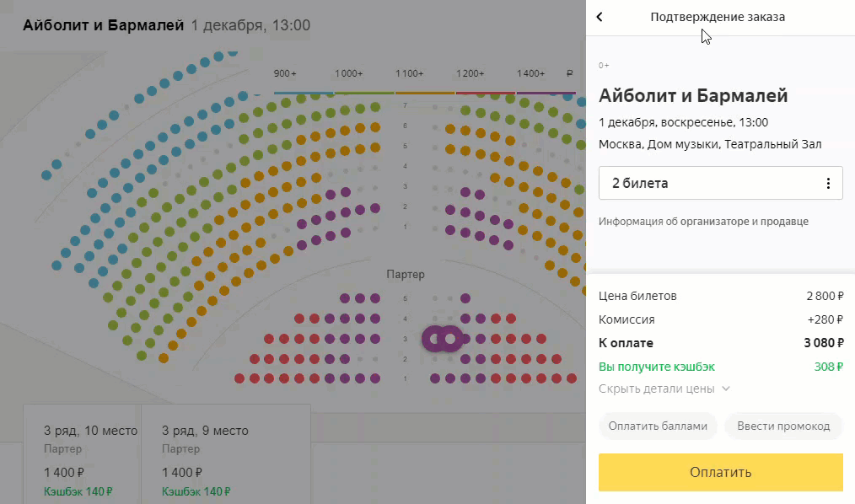
Task: Open Информация об организаторе и продавце link
Action: (703, 222)
